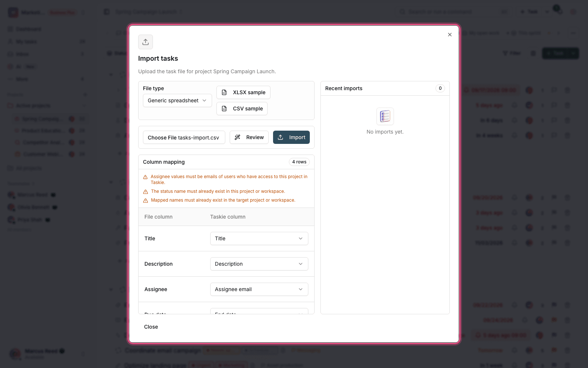Download the XLSX sample
Viewport: 588px width, 368px height.
(x=243, y=92)
